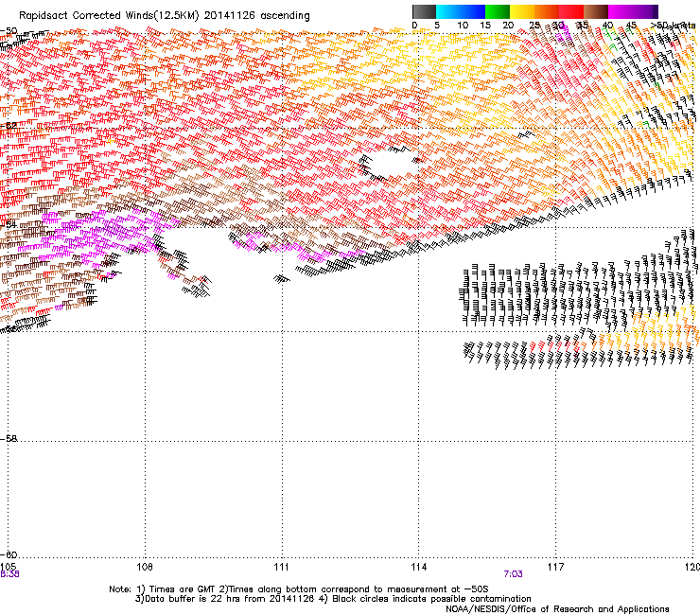Click the '114' longitude axis label

coord(419,567)
